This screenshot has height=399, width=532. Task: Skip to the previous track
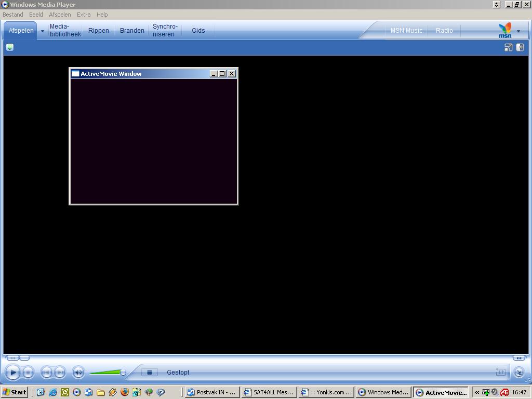(x=46, y=373)
